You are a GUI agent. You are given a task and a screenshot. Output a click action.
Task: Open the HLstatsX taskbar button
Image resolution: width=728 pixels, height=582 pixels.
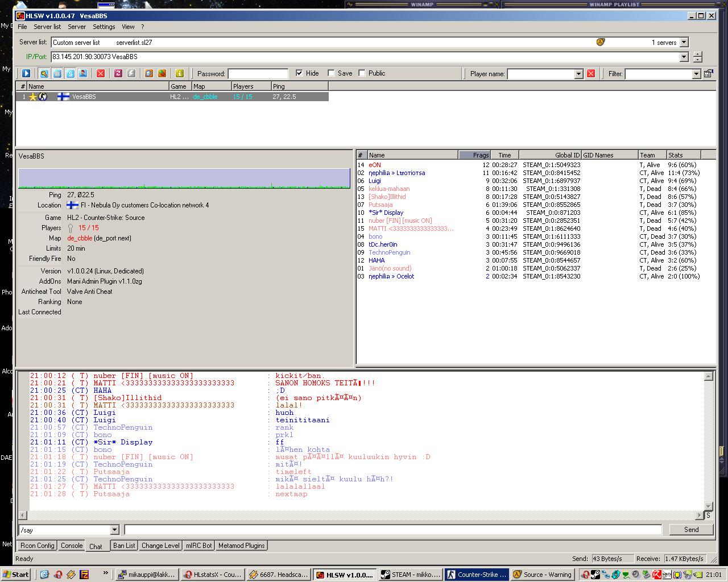coord(213,575)
